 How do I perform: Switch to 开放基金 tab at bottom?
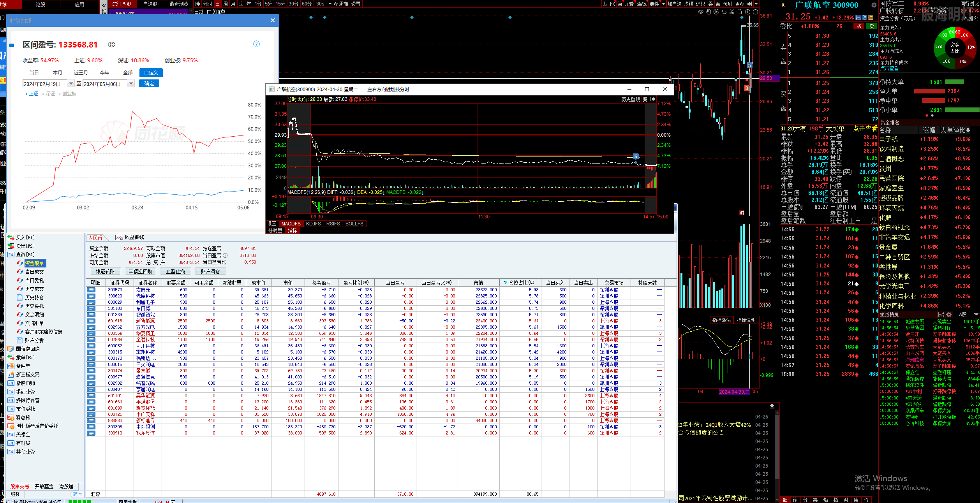pyautogui.click(x=44, y=486)
